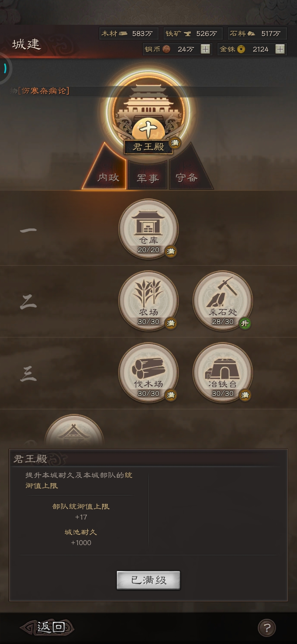Select the partially hidden building in row four

pos(74,431)
